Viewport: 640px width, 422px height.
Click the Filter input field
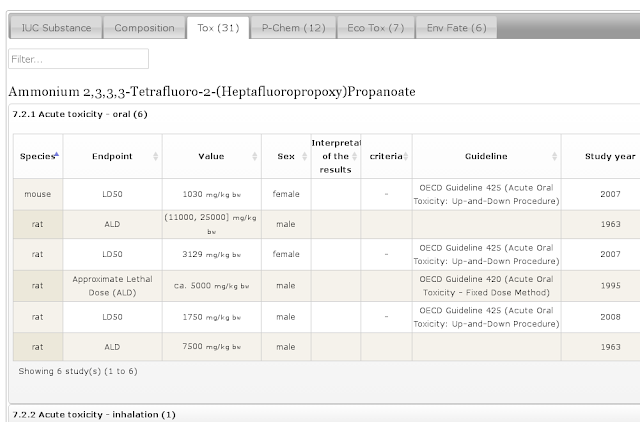78,59
